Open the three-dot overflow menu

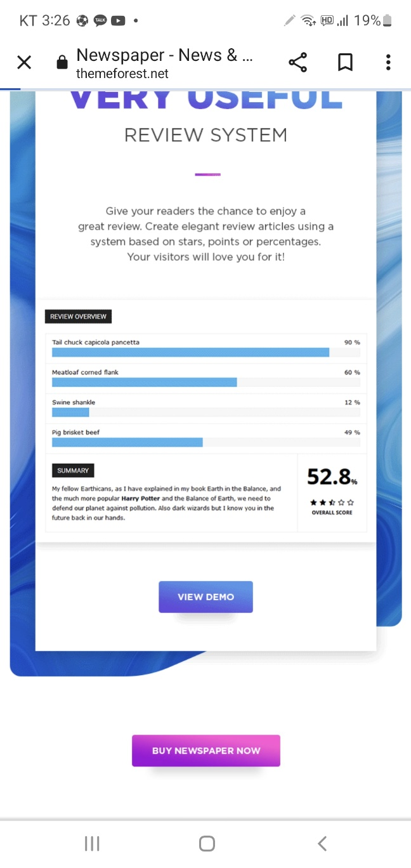(388, 62)
